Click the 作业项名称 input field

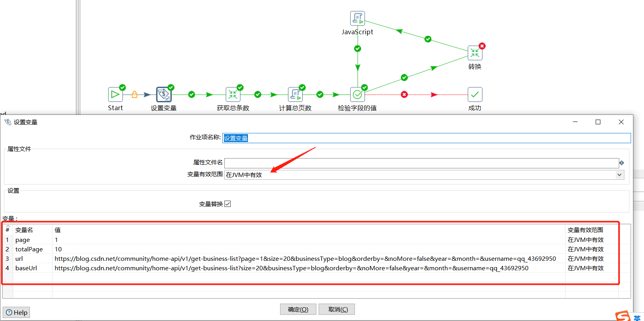pos(426,138)
